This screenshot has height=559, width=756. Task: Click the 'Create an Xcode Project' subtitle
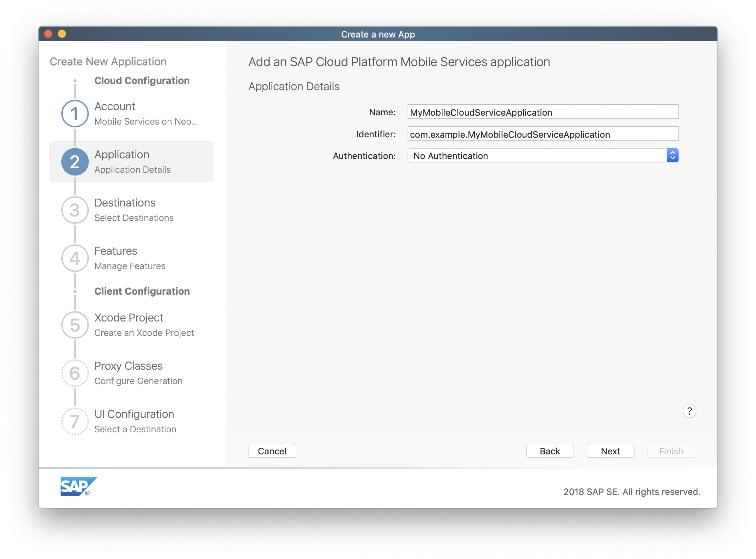(144, 333)
